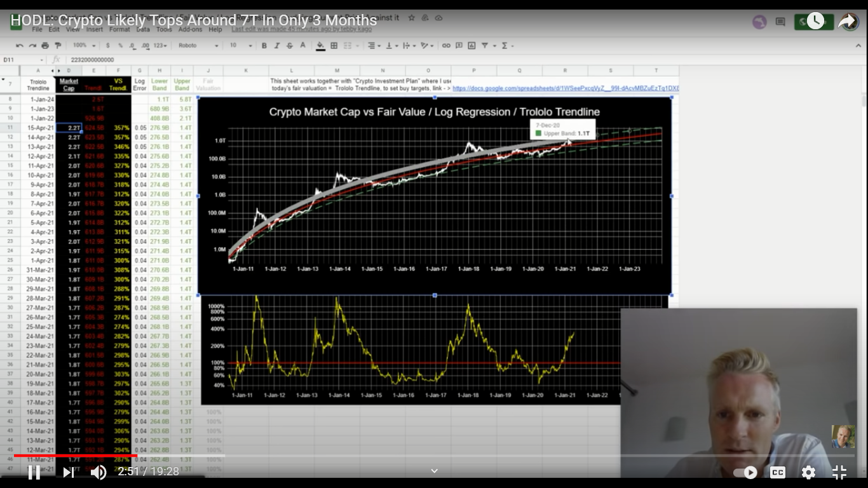868x488 pixels.
Task: Open the fill color bucket
Action: 321,46
